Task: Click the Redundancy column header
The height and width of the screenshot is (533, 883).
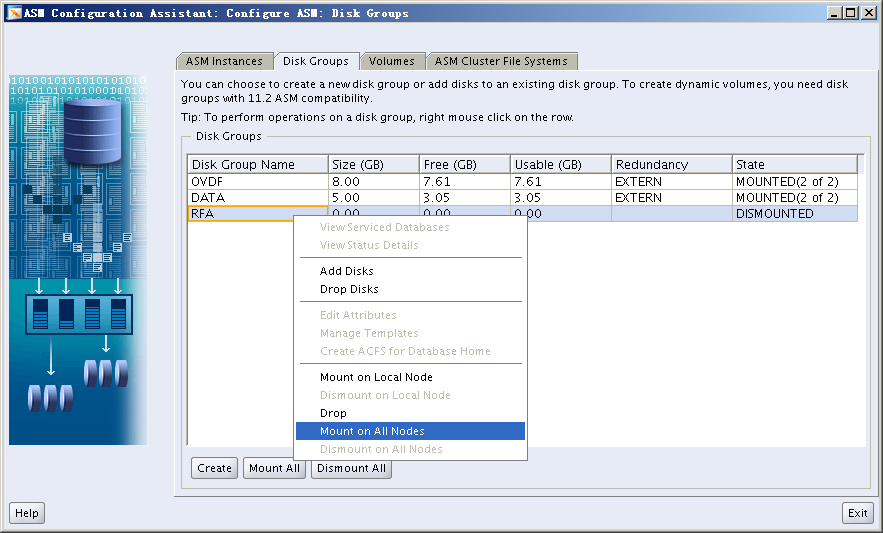Action: [671, 164]
